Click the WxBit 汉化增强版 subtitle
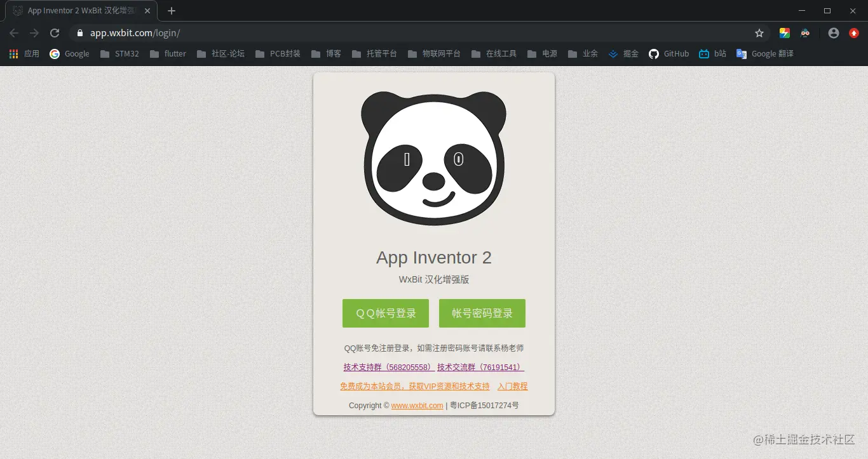868x459 pixels. point(434,279)
